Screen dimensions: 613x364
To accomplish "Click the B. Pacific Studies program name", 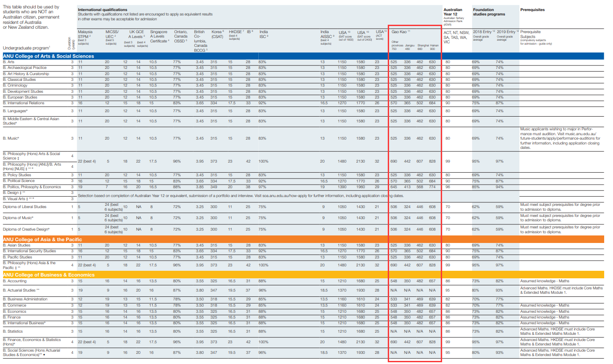I will pos(17,257).
